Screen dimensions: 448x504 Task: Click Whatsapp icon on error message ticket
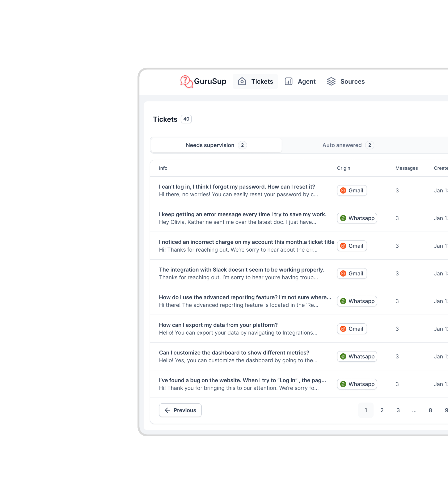click(x=343, y=218)
